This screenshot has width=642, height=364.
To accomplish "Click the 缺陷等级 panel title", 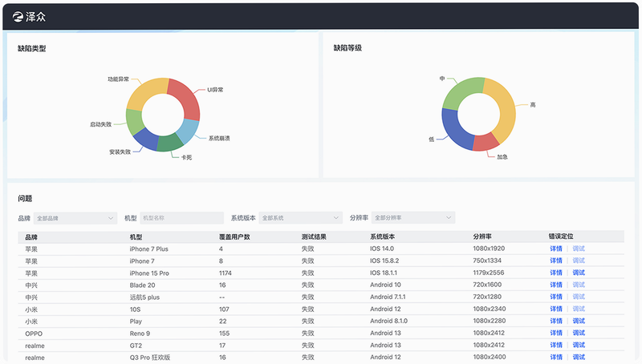I will pos(347,48).
